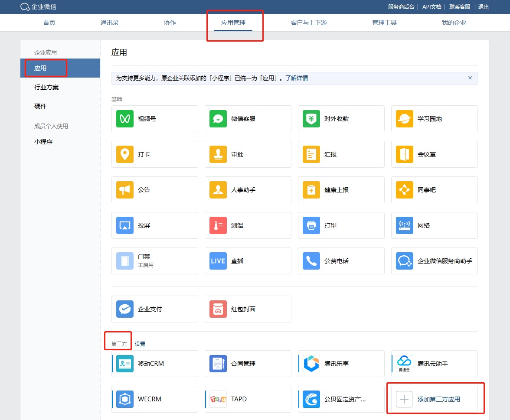The height and width of the screenshot is (420, 510).
Task: Click the plus icon for 添加第三方应用
Action: (404, 399)
